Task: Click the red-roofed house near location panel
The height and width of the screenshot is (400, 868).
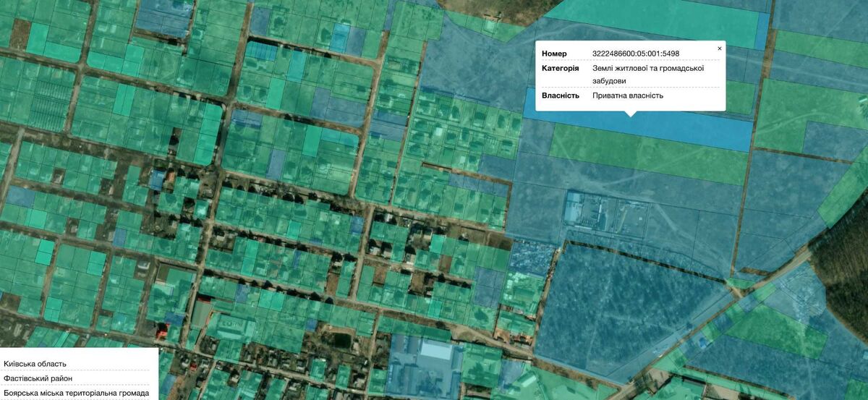Action: point(162,331)
